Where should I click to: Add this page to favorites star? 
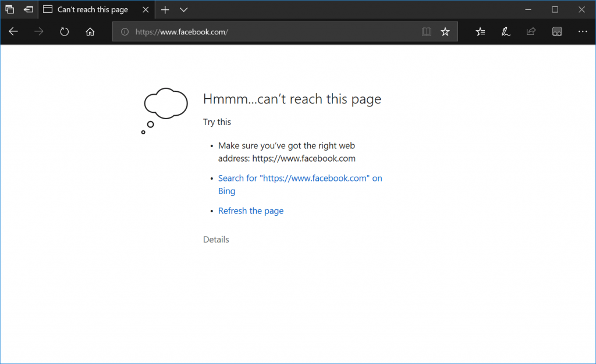[x=445, y=31]
